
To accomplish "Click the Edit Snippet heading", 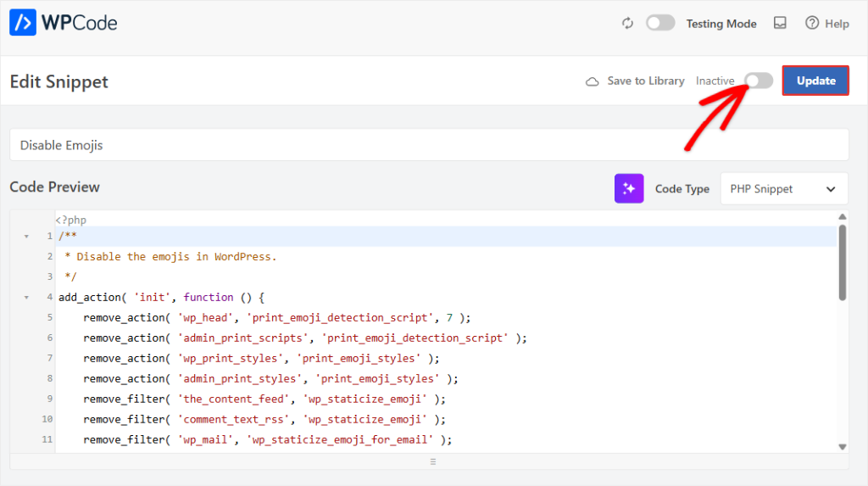I will 59,82.
